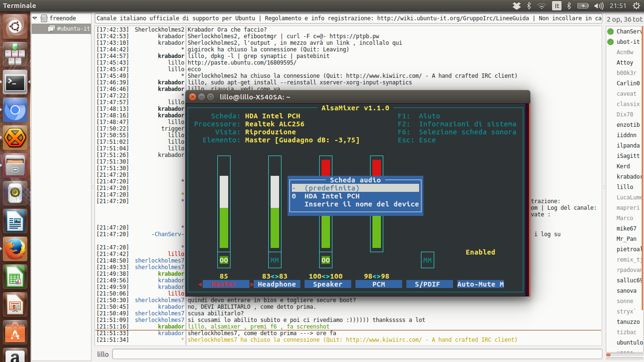The height and width of the screenshot is (362, 644).
Task: Select the Master channel label
Action: (x=224, y=284)
